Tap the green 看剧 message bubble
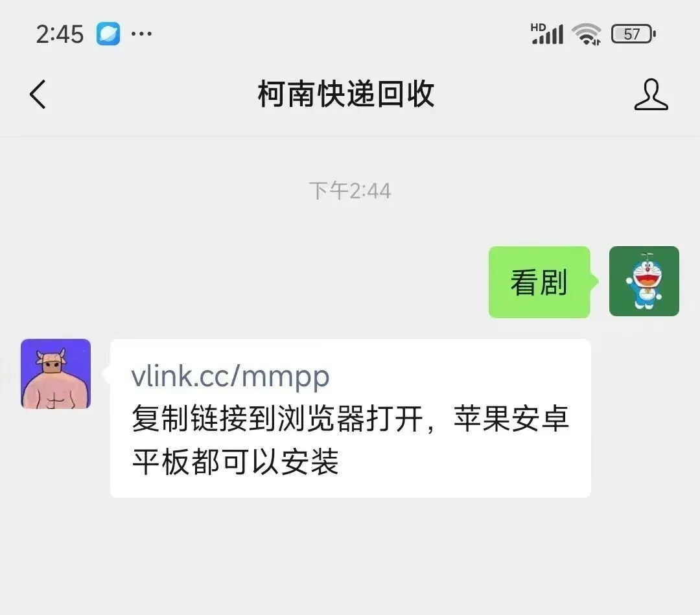The width and height of the screenshot is (700, 615). [x=539, y=282]
